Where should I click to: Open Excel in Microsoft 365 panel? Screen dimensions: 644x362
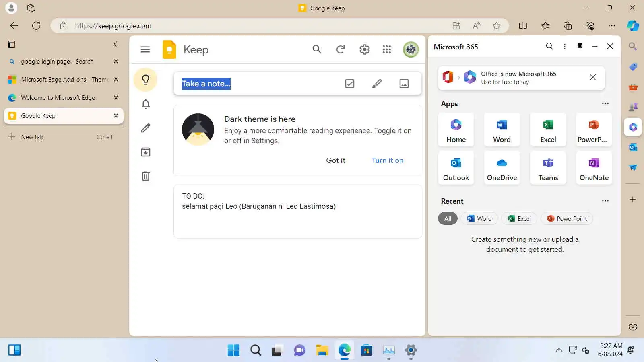tap(548, 130)
